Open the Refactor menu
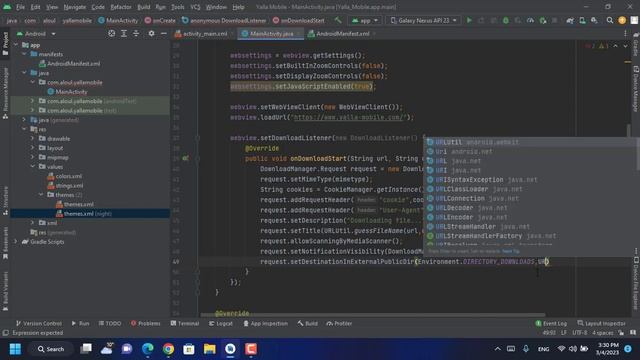Image resolution: width=640 pixels, height=360 pixels. point(121,7)
